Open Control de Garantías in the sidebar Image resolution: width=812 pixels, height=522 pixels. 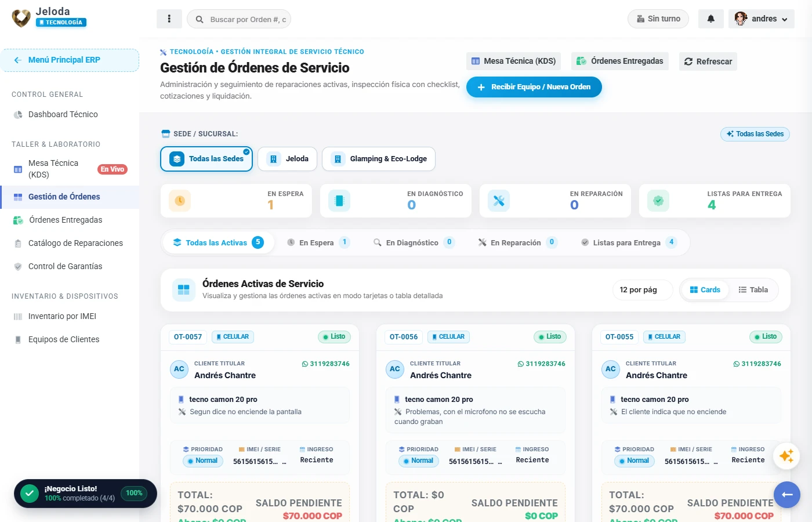point(70,267)
